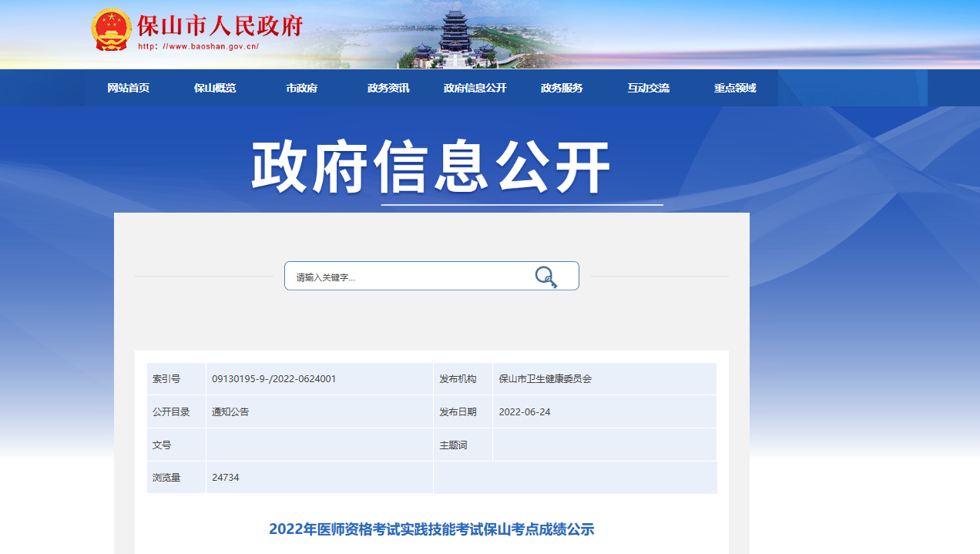The height and width of the screenshot is (554, 980).
Task: Click the 2022年医师资格考试 article title
Action: point(431,529)
